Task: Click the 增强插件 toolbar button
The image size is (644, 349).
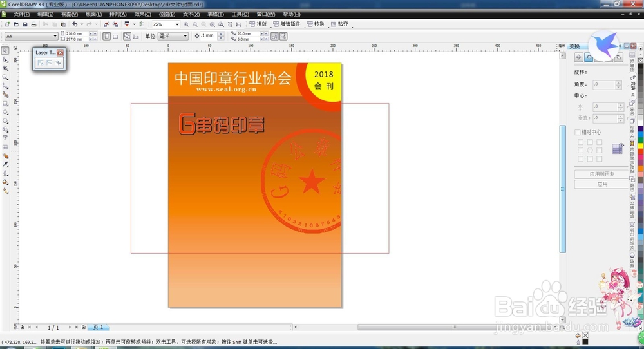Action: 287,24
